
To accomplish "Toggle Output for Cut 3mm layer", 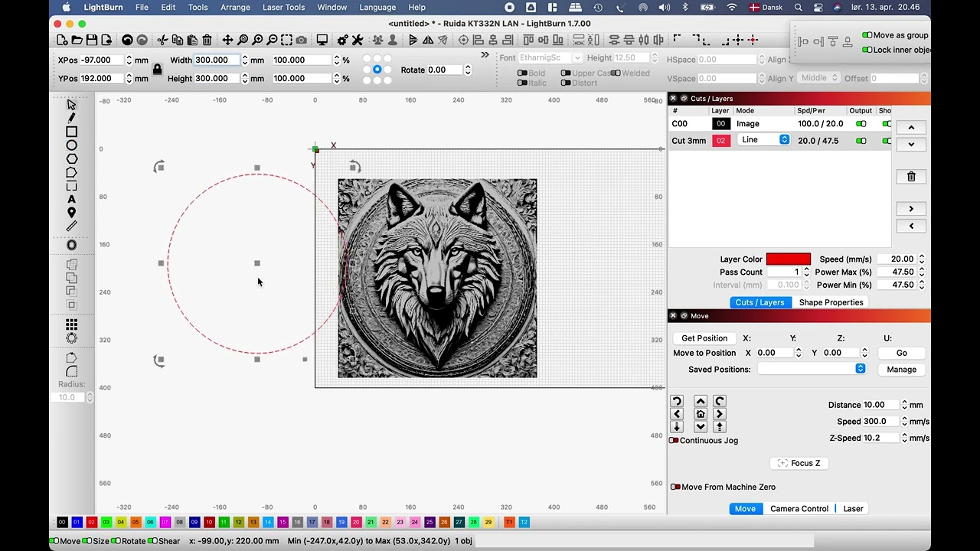I will [x=861, y=141].
